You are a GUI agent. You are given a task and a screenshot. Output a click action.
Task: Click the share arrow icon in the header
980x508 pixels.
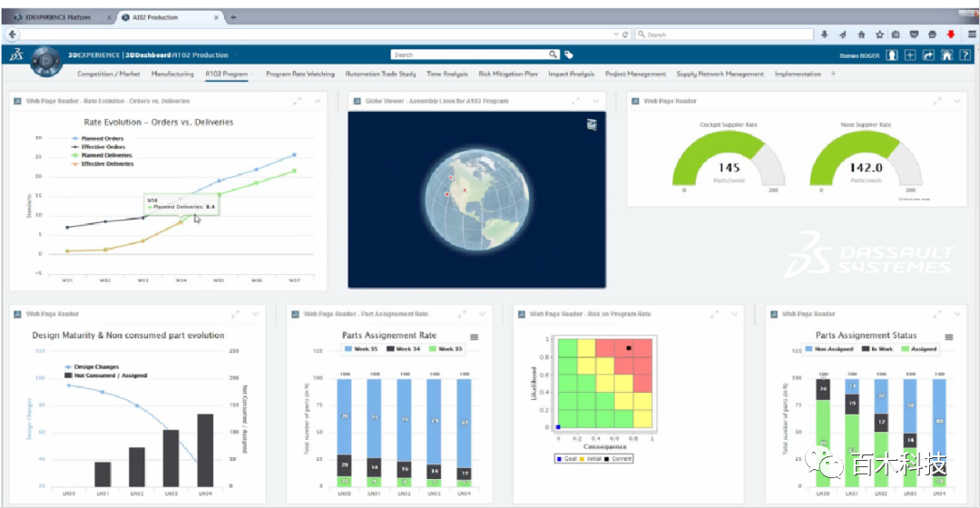[928, 55]
